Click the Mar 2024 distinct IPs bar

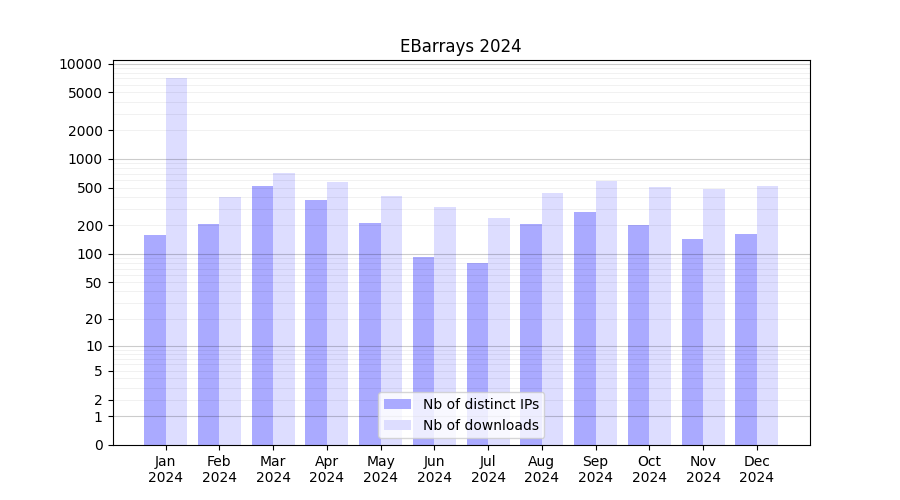[x=262, y=315]
